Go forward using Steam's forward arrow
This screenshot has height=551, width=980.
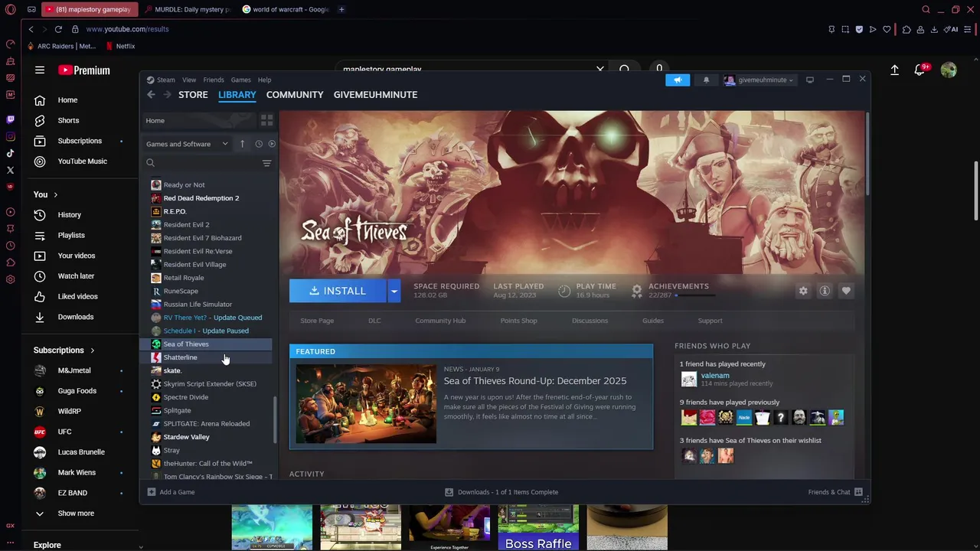click(167, 95)
